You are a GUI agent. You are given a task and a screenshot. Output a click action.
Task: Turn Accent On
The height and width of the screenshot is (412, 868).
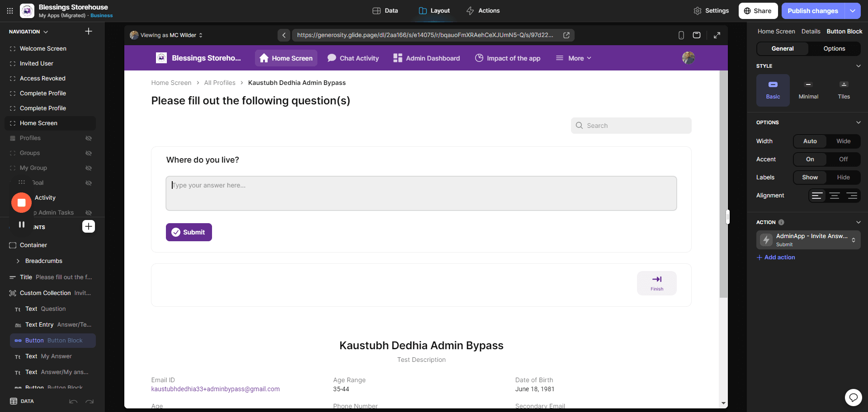click(x=810, y=159)
